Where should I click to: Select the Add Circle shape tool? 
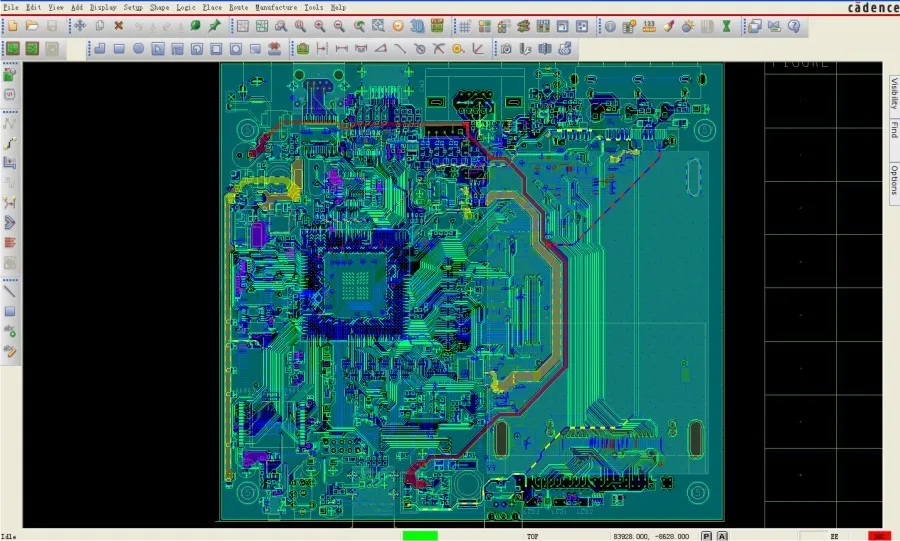coord(139,48)
